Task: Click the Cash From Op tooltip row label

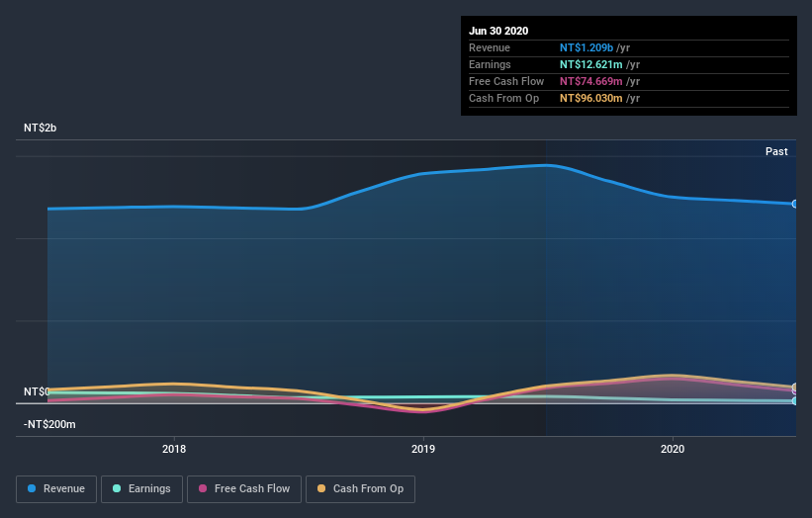Action: tap(503, 98)
